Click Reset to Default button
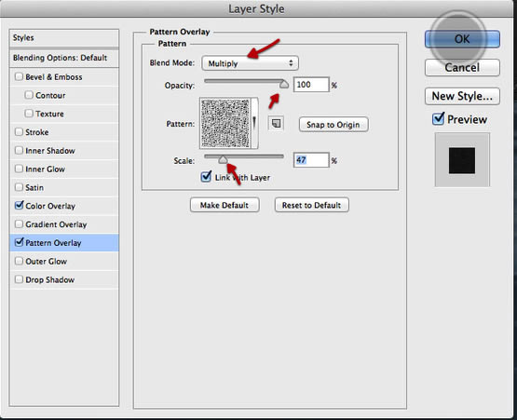The height and width of the screenshot is (420, 517). point(311,205)
